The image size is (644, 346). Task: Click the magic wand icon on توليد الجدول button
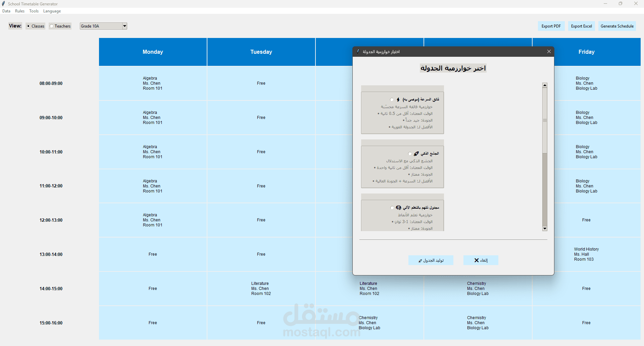pyautogui.click(x=420, y=260)
